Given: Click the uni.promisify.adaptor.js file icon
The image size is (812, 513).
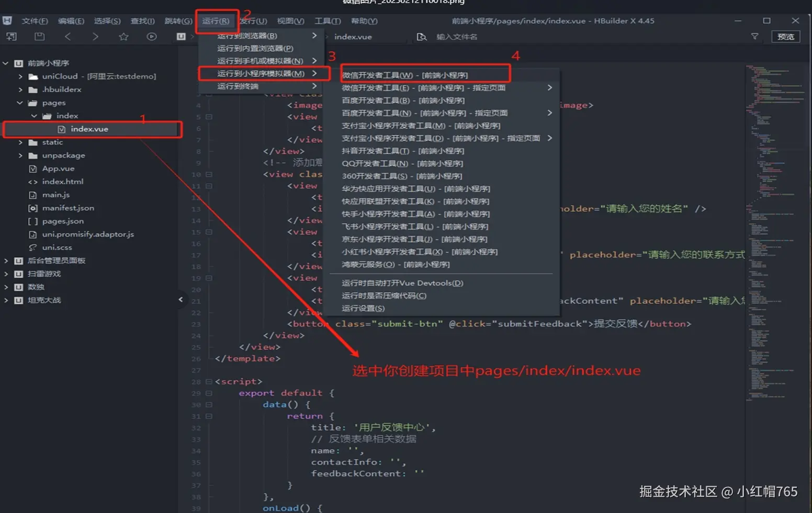Looking at the screenshot, I should (x=33, y=234).
